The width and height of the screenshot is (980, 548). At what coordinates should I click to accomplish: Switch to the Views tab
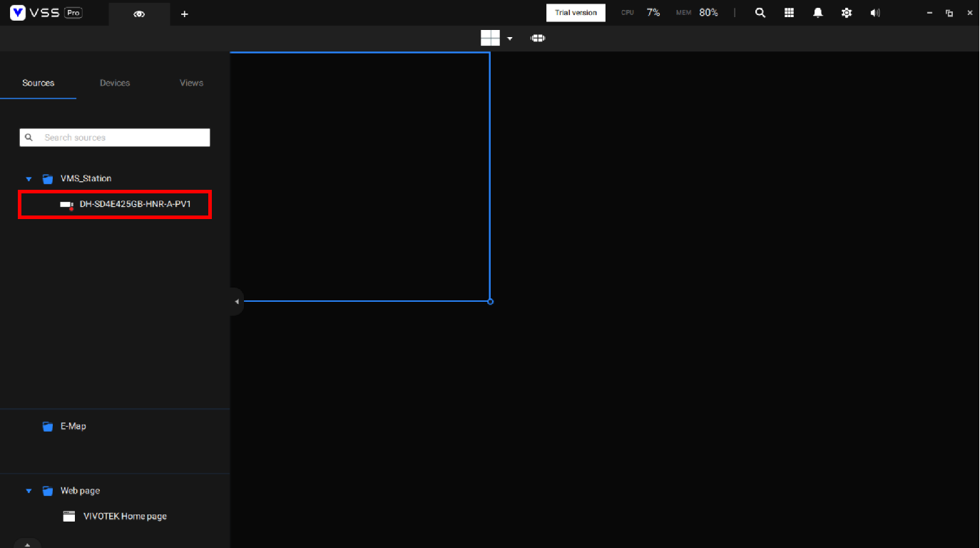coord(191,83)
